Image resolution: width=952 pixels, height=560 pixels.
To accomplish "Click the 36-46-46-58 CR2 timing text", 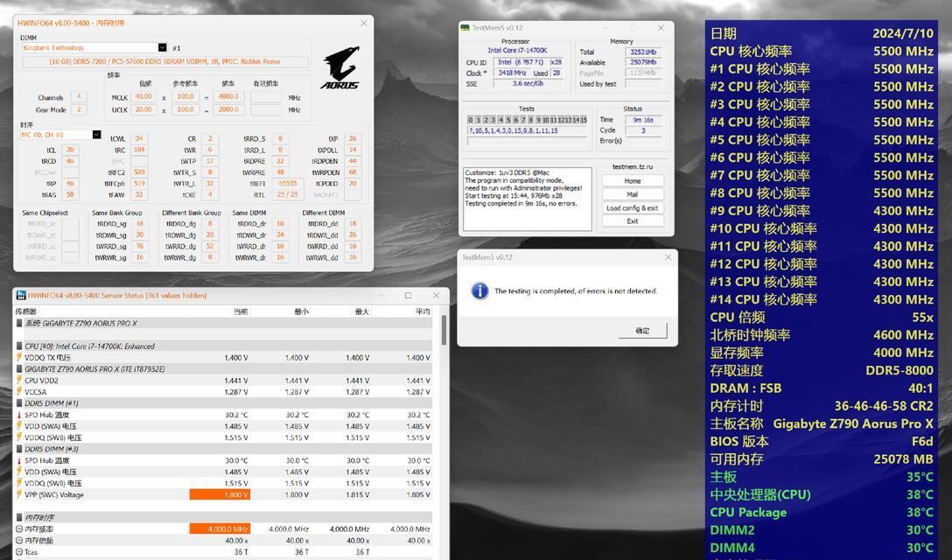I will pyautogui.click(x=884, y=406).
